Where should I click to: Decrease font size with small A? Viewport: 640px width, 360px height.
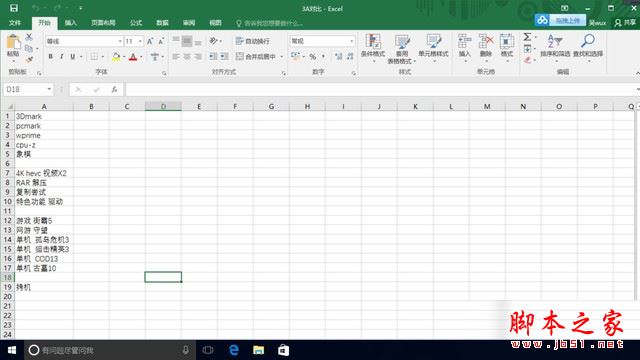(x=161, y=41)
